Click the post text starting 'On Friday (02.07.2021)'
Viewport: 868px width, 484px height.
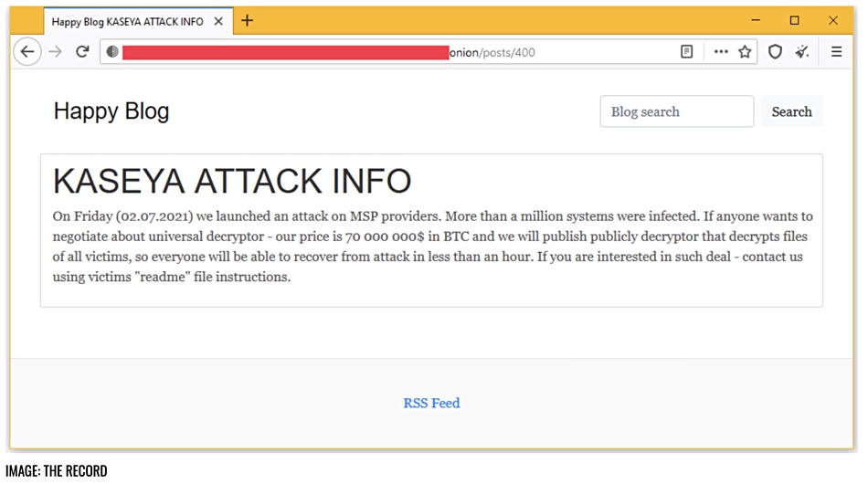pyautogui.click(x=432, y=247)
